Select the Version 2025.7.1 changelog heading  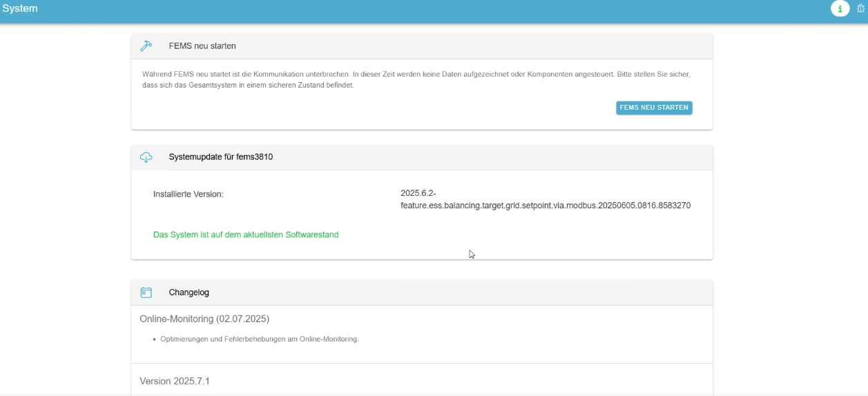[x=175, y=381]
